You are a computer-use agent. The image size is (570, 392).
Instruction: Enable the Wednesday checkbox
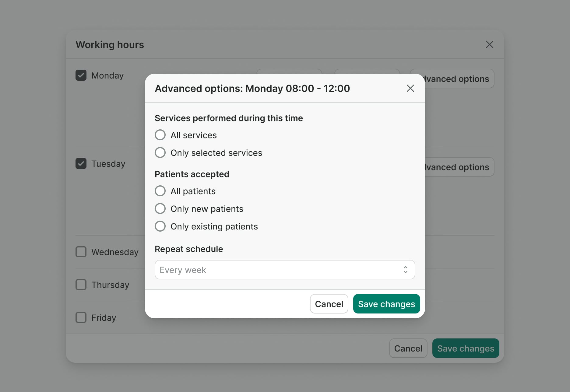tap(81, 252)
